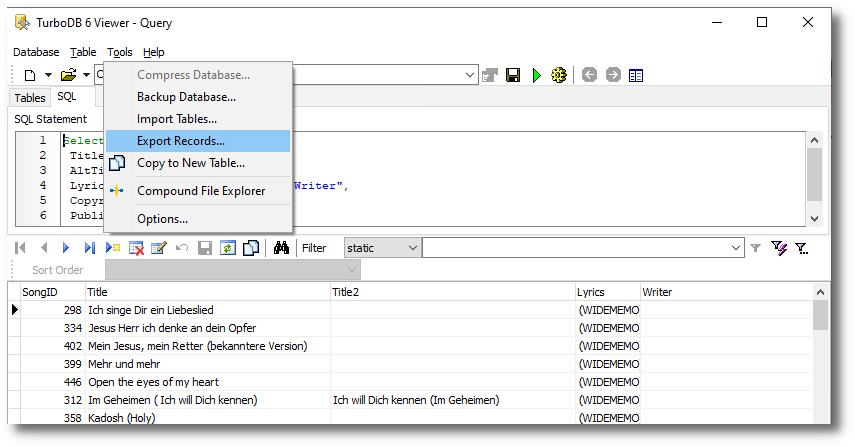Screen dimensions: 855x447
Task: Open the new document dropdown arrow
Action: (48, 75)
